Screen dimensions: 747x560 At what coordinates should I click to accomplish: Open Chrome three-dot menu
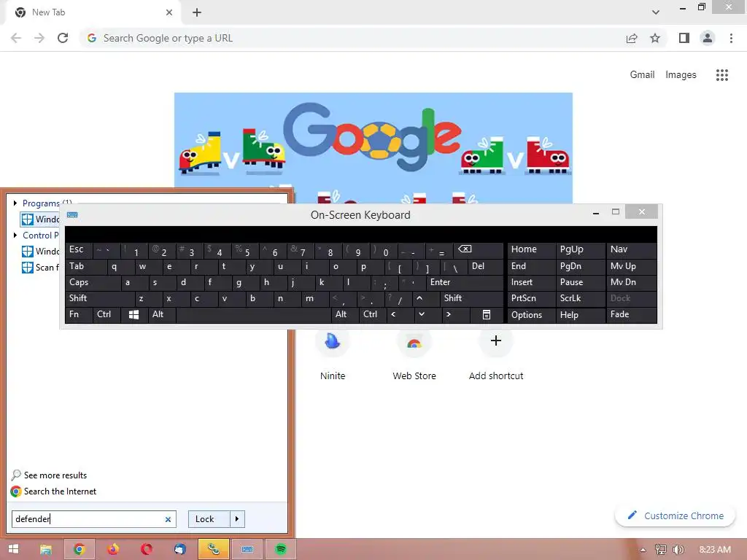731,38
